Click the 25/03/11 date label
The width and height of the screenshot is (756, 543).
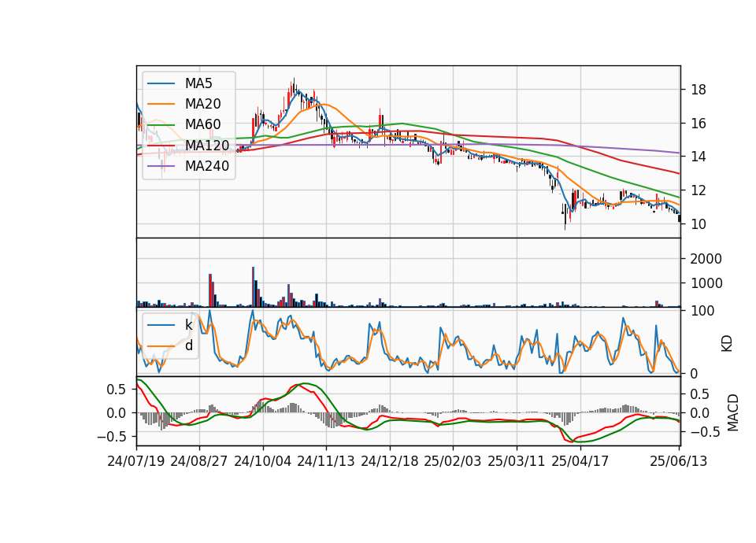coord(517,461)
